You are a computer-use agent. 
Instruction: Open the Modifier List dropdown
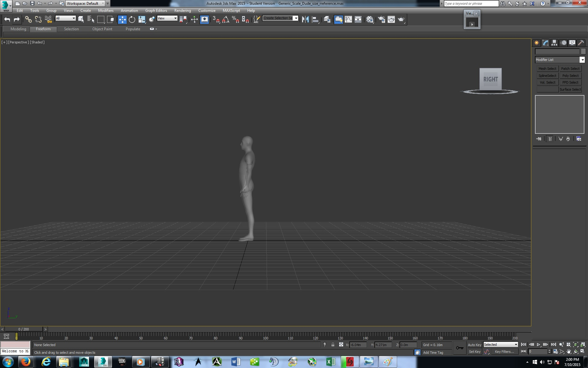[560, 60]
